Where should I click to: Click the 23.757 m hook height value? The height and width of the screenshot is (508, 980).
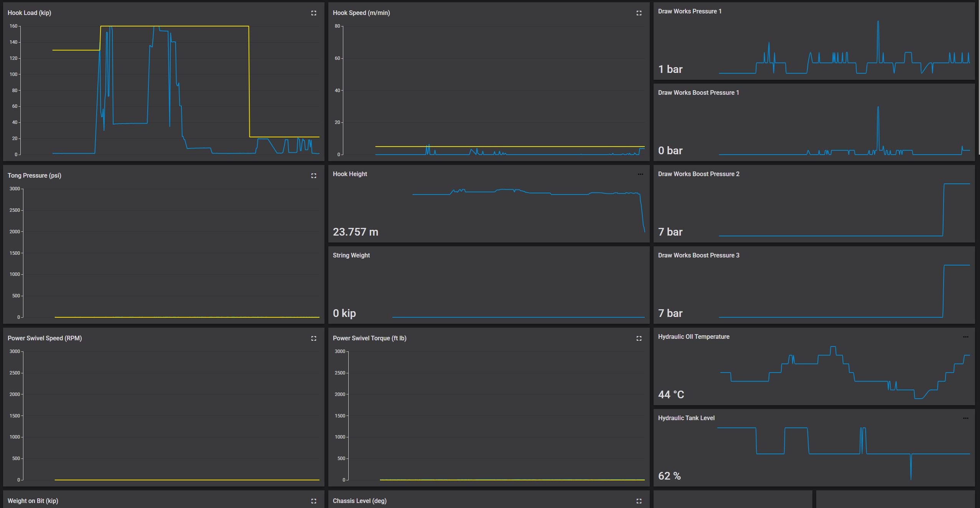click(356, 232)
